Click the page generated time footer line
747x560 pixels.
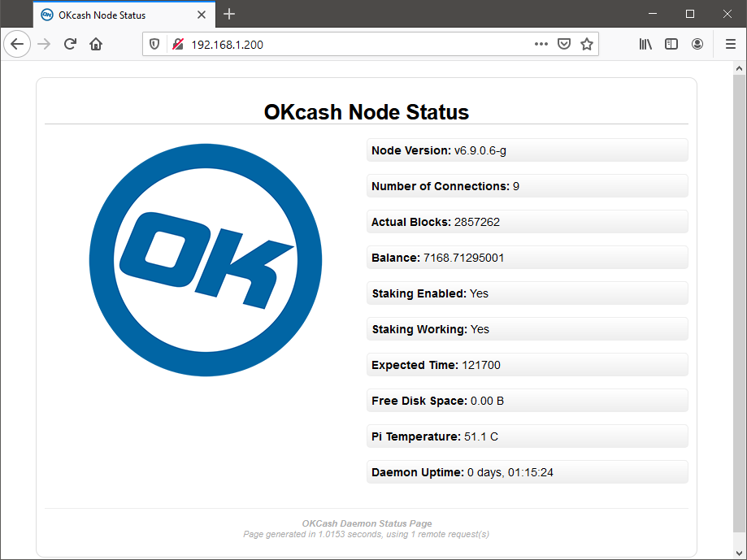click(x=366, y=534)
